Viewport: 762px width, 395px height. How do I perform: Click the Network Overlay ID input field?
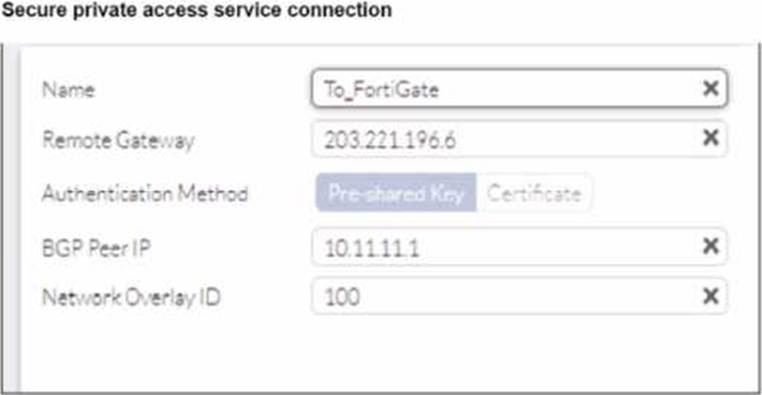(519, 296)
